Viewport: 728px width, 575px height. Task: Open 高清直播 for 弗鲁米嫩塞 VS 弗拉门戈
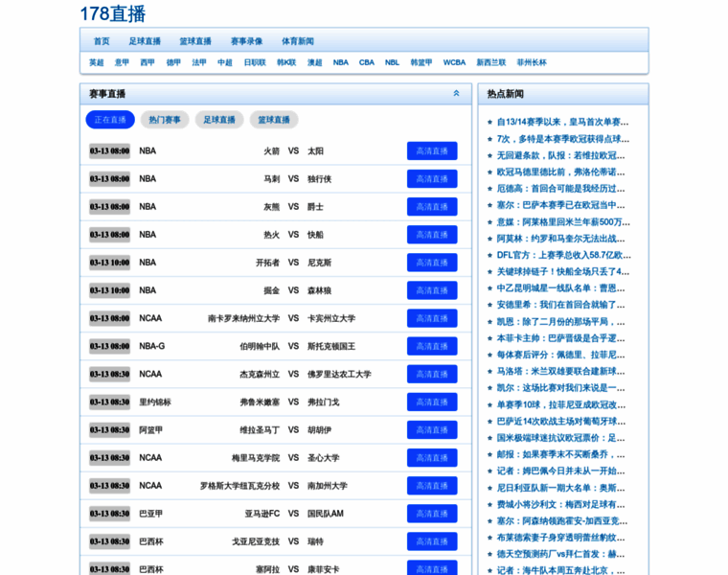click(432, 402)
